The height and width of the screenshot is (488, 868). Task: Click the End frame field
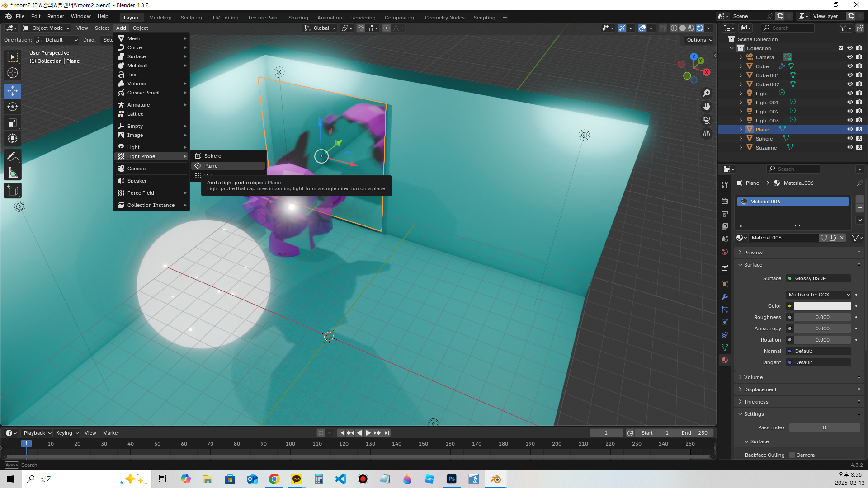pyautogui.click(x=694, y=433)
